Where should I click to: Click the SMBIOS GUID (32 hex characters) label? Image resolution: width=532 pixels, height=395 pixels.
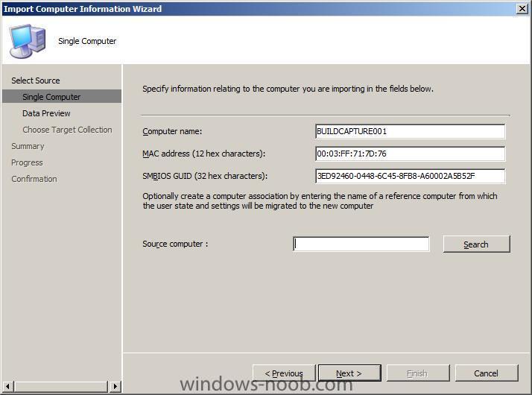[x=205, y=176]
